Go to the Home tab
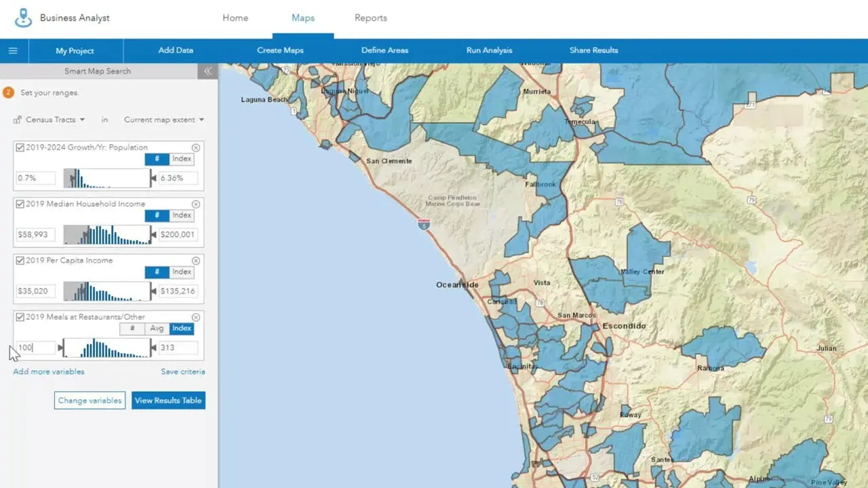Image resolution: width=868 pixels, height=488 pixels. (235, 18)
